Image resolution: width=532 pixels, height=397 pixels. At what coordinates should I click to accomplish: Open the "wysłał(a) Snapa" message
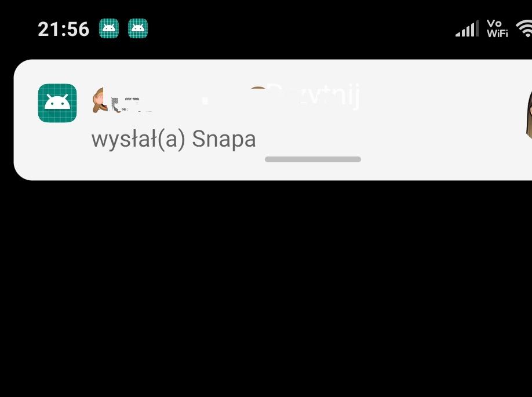173,139
